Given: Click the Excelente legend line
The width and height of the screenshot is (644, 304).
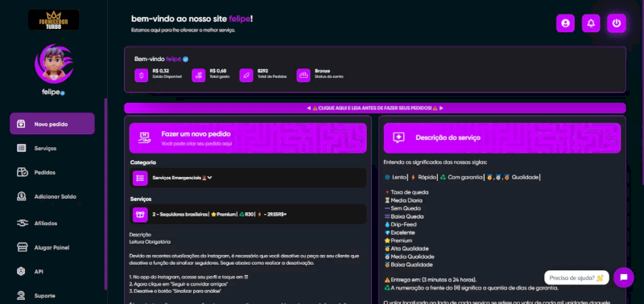Looking at the screenshot, I should tap(399, 232).
